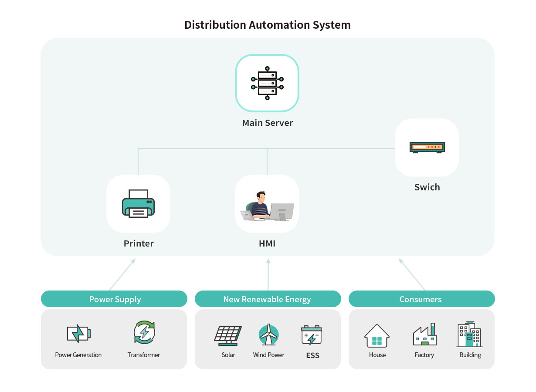Click the Solar panel icon

pyautogui.click(x=228, y=335)
